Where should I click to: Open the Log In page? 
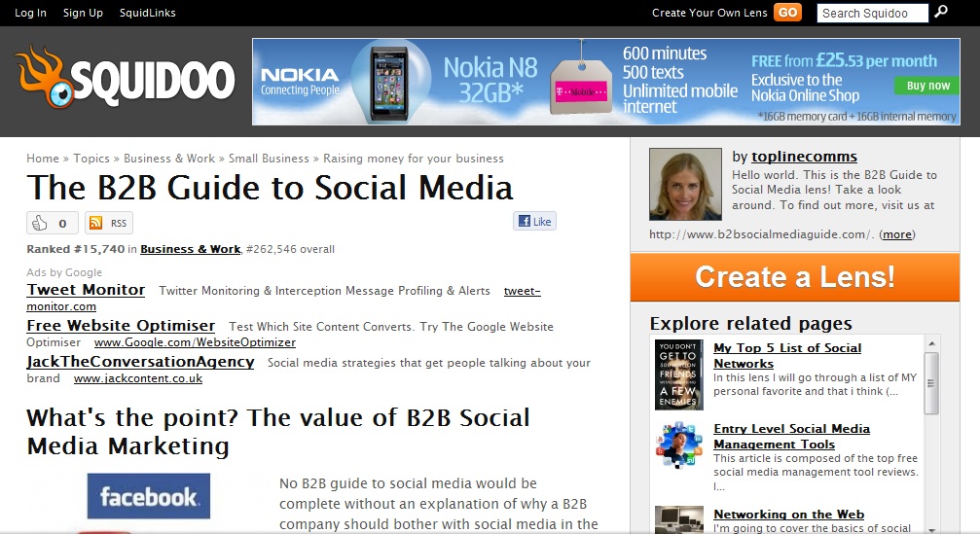tap(30, 13)
